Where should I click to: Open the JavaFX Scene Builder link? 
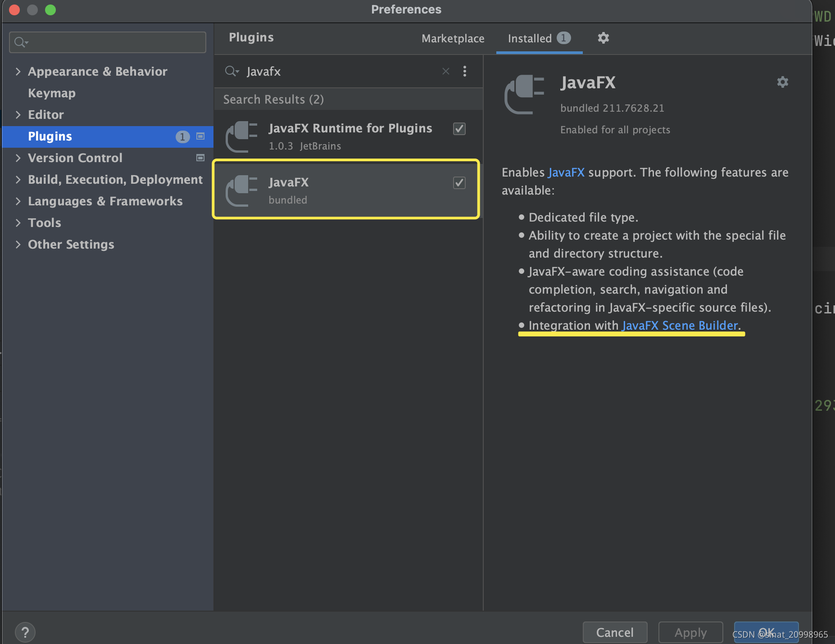click(679, 325)
